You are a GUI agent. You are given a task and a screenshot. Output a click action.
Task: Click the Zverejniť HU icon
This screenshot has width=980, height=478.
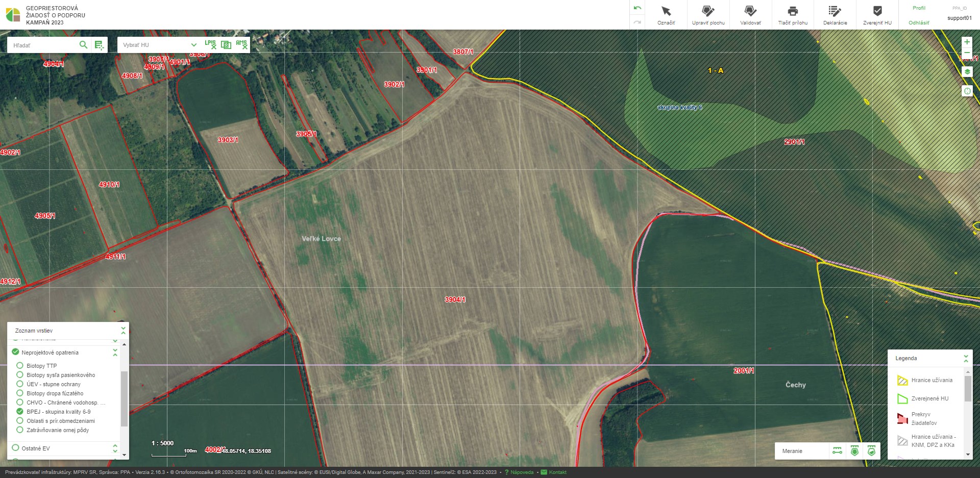[877, 11]
